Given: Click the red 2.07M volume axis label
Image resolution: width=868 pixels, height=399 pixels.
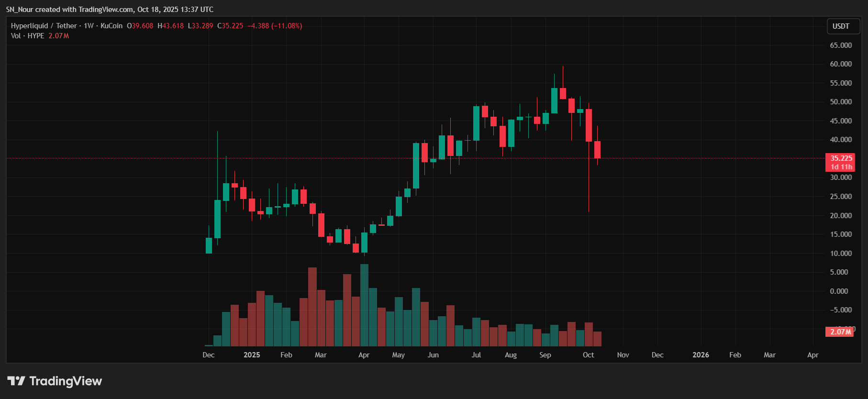Looking at the screenshot, I should pos(840,332).
